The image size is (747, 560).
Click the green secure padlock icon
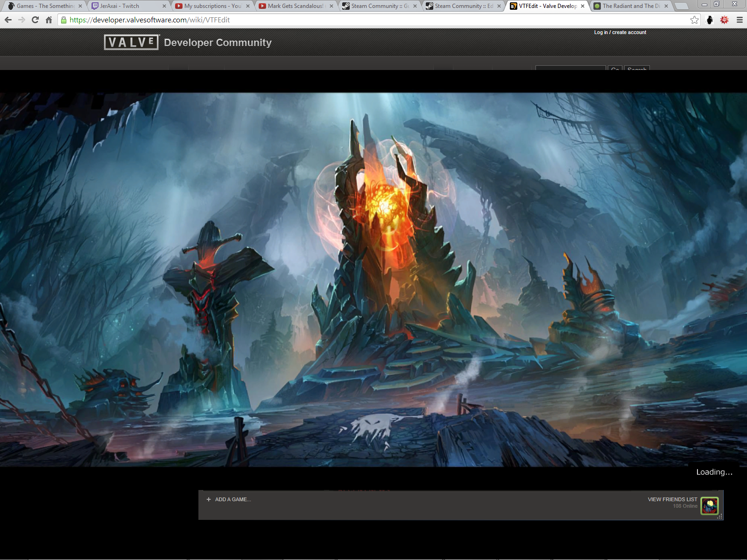click(64, 20)
